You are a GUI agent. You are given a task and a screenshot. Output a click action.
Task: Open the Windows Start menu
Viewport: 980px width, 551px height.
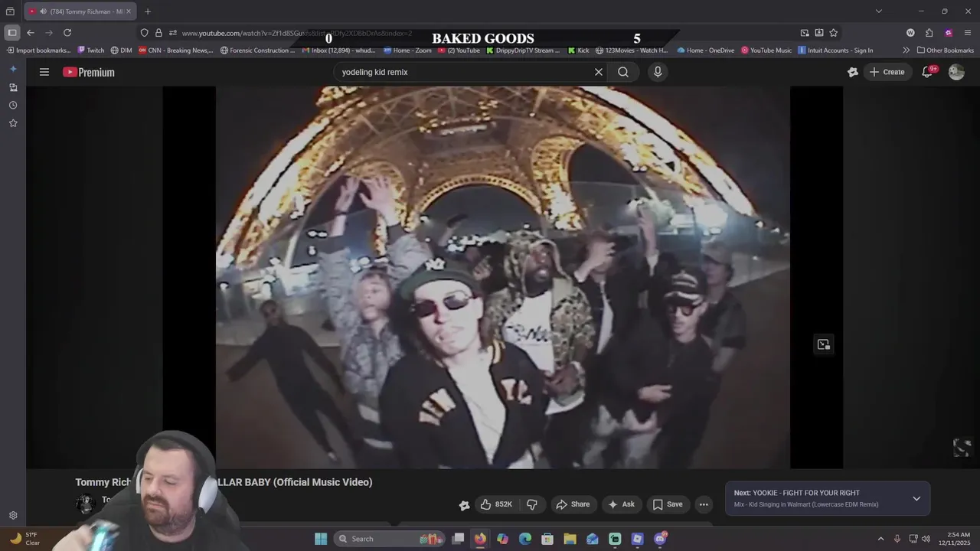(x=321, y=539)
